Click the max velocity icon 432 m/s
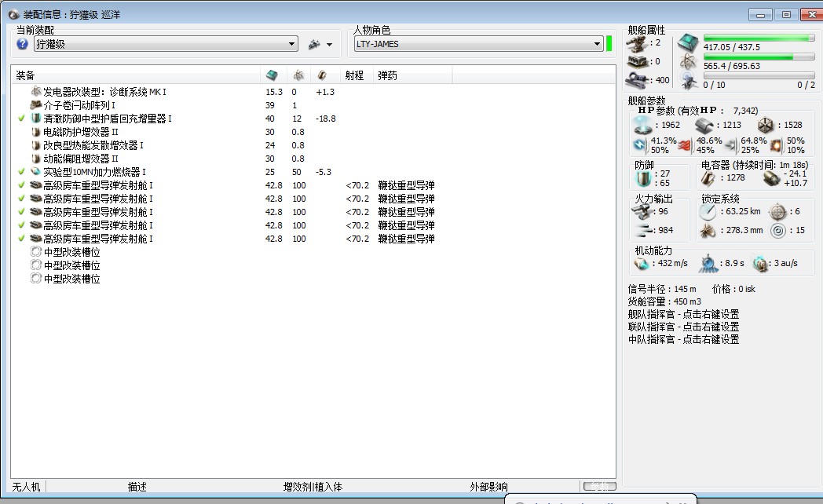The image size is (823, 504). point(642,263)
